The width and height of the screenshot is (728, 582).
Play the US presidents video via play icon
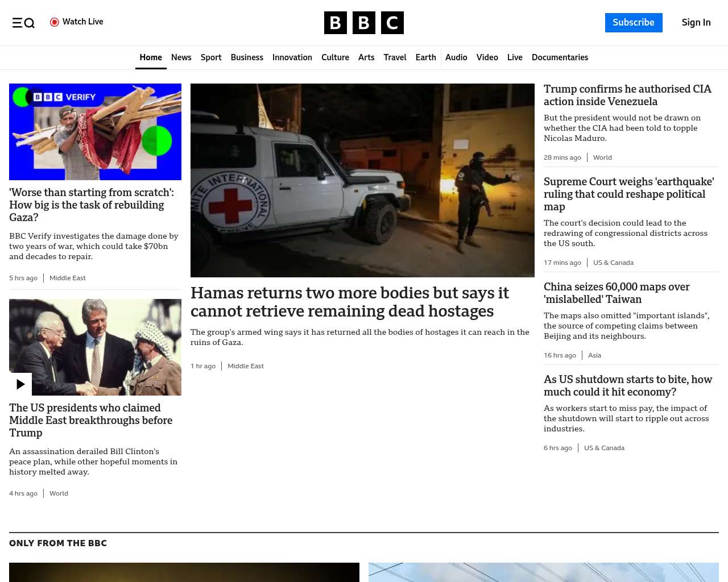tap(20, 384)
